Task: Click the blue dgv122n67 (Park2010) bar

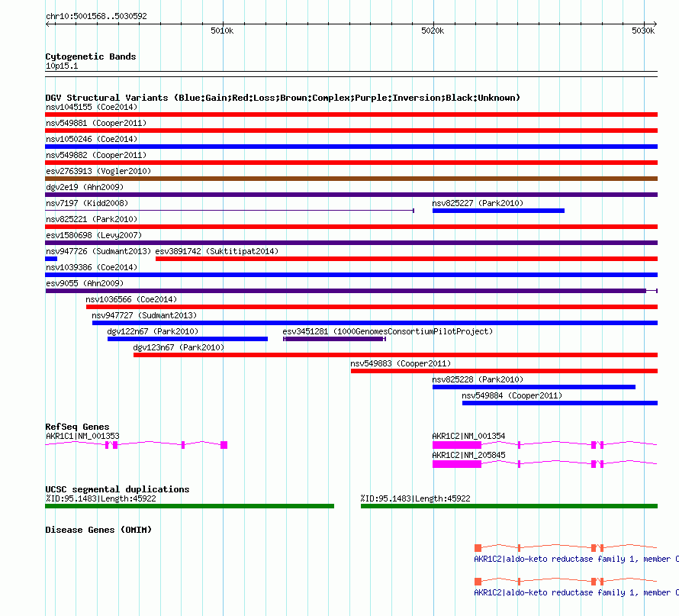Action: click(x=188, y=339)
